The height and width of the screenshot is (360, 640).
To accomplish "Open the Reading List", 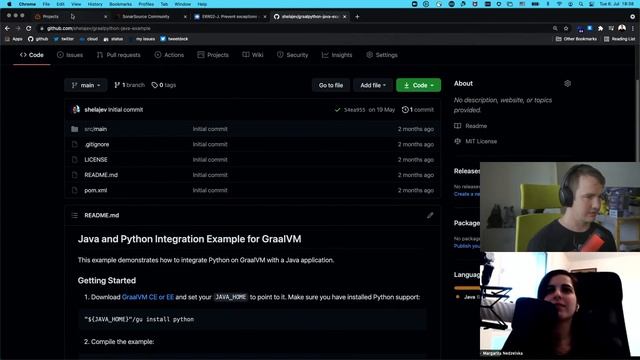I will pyautogui.click(x=619, y=39).
